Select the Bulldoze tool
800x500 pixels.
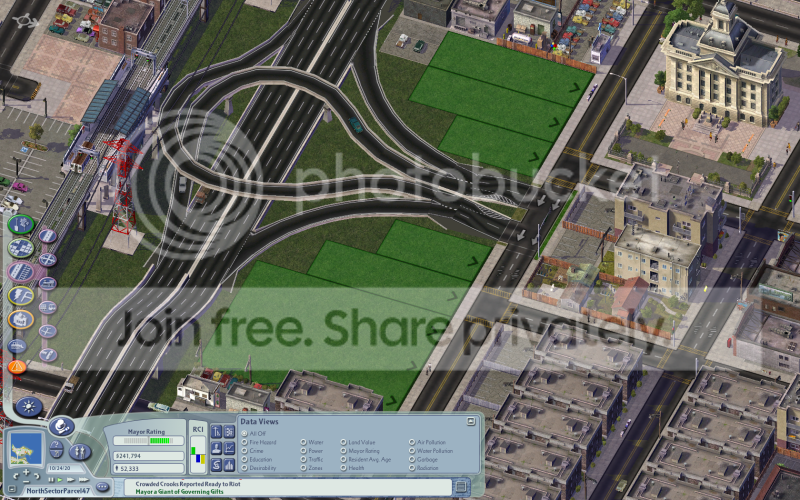click(17, 346)
